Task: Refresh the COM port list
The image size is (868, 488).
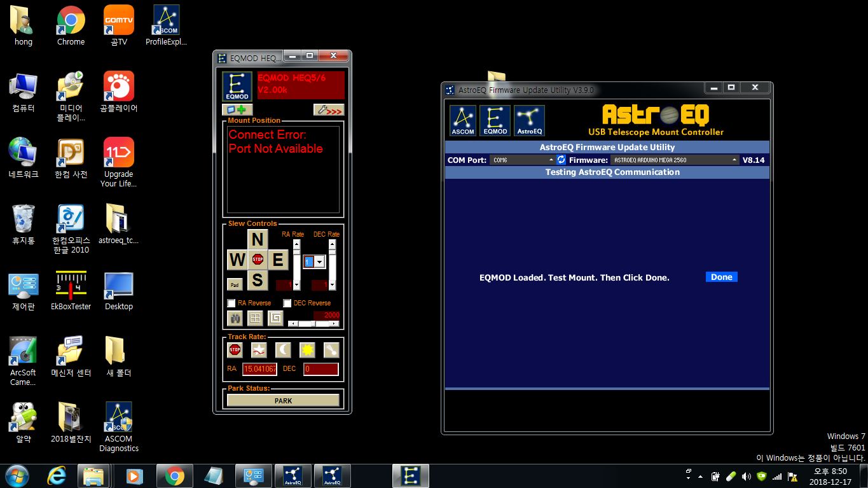Action: [561, 160]
